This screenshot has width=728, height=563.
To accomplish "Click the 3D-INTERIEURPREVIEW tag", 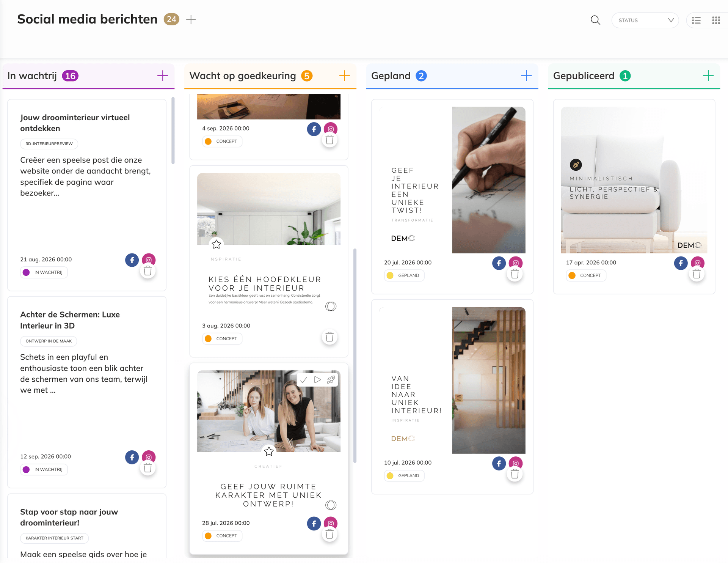I will click(49, 144).
